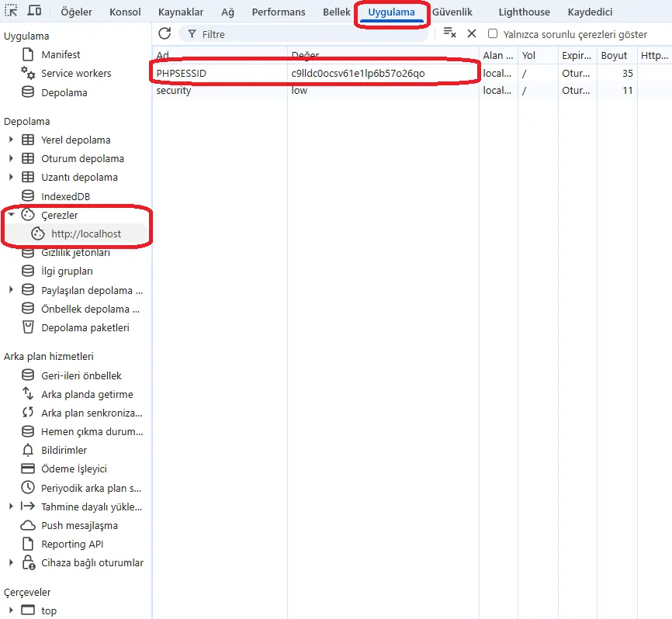Open Ödeme İşleyici entry
672x619 pixels.
click(x=74, y=469)
